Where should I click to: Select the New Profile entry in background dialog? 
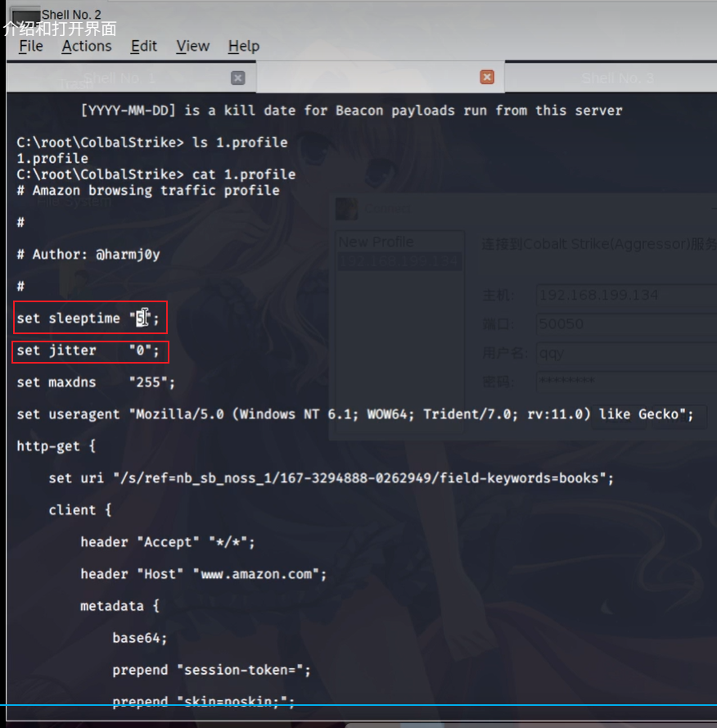point(377,242)
